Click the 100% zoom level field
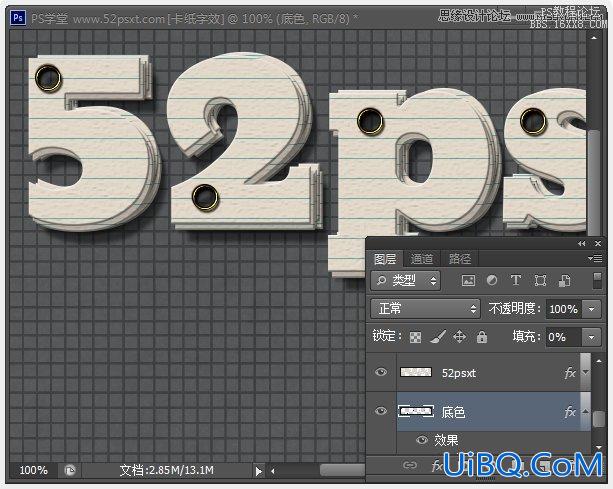This screenshot has height=489, width=613. pyautogui.click(x=33, y=470)
